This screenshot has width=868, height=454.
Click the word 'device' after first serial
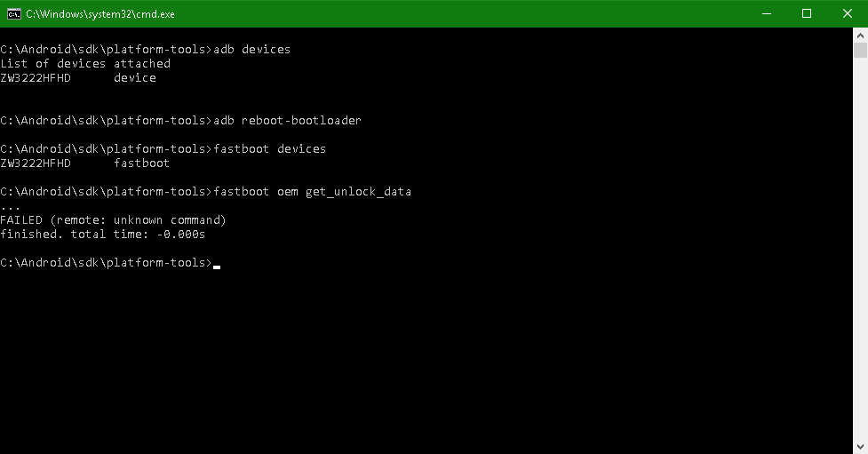tap(135, 78)
